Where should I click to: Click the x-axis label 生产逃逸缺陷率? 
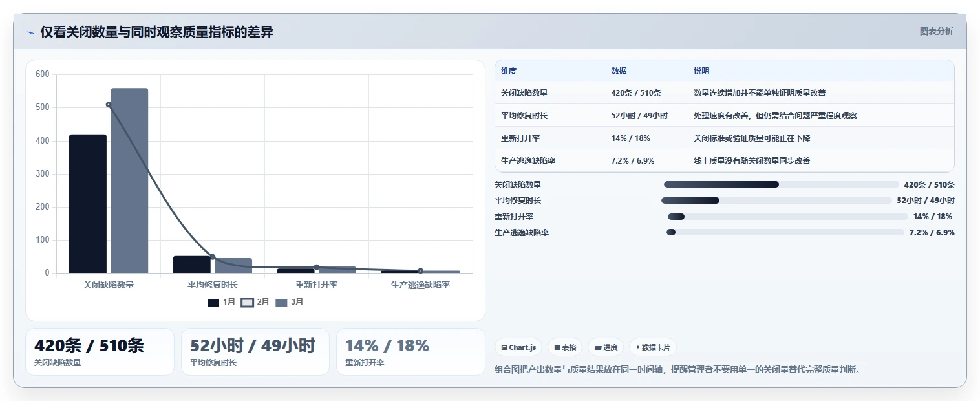coord(420,285)
